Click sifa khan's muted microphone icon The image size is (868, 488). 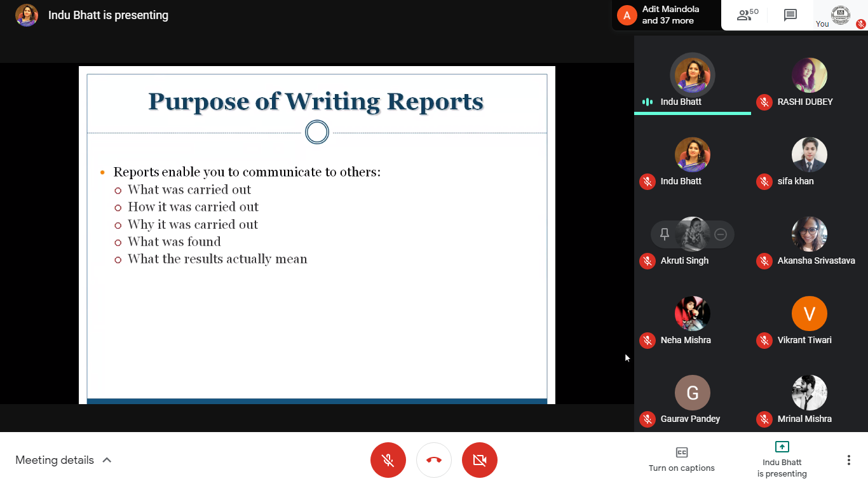(x=764, y=181)
